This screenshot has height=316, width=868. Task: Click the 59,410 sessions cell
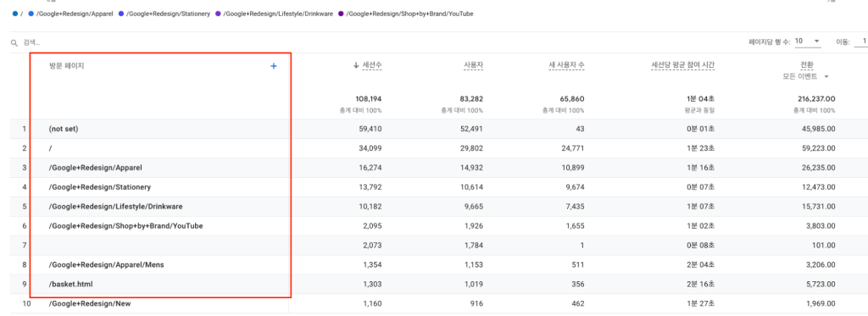pyautogui.click(x=370, y=129)
